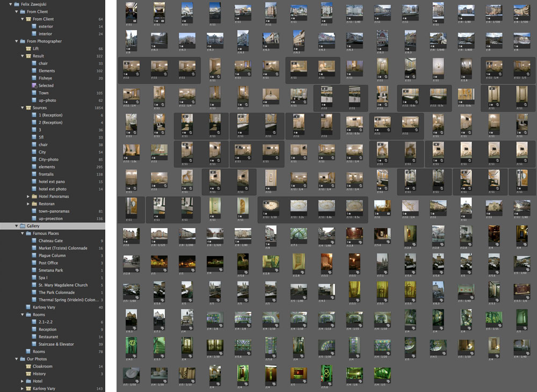Select the town-panoramas album
Image resolution: width=537 pixels, height=392 pixels.
54,211
